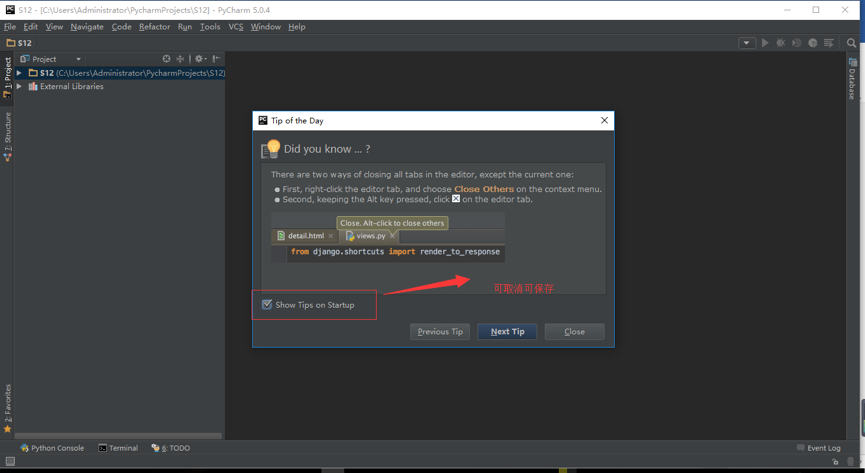Click 'Close. Alt-click to close others' tooltip
Screen dimensions: 865x473
pyautogui.click(x=392, y=223)
